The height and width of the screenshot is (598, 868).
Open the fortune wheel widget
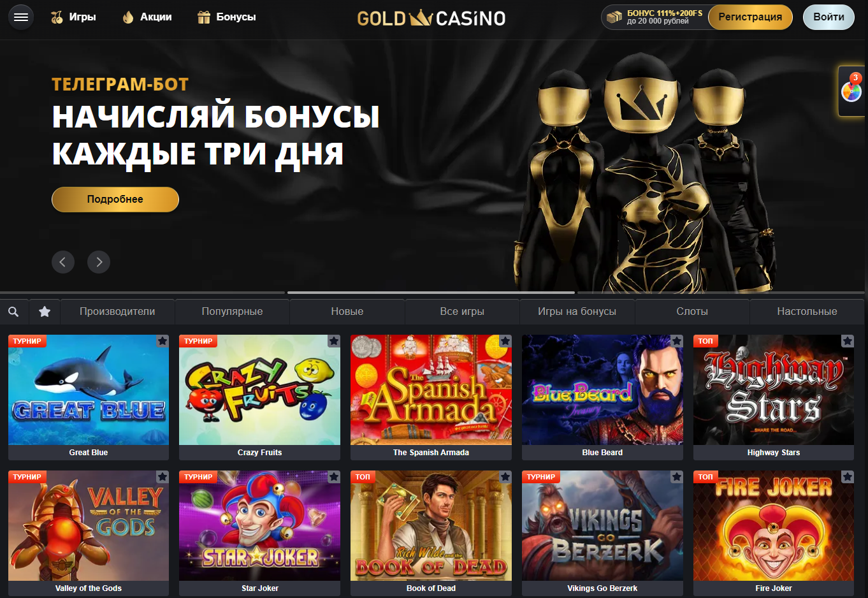[852, 91]
